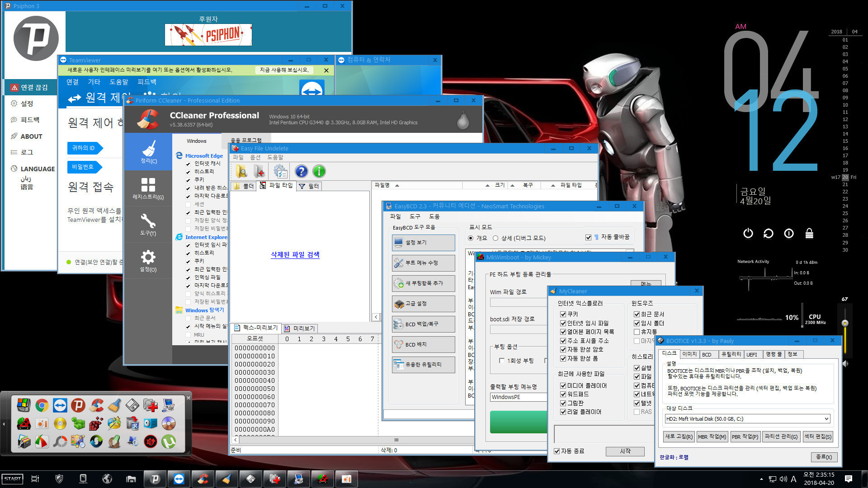The width and height of the screenshot is (868, 488).
Task: Click the desktop restart icon
Action: click(768, 233)
